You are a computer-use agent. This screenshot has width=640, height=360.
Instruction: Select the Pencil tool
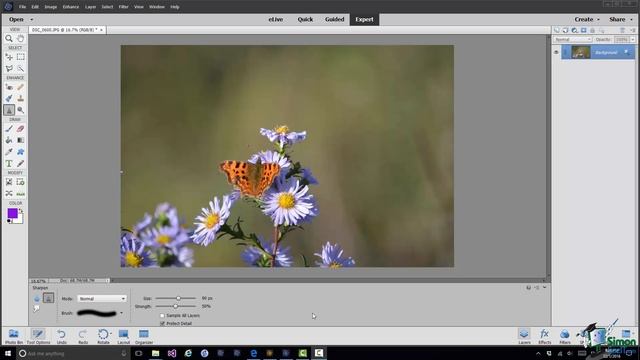[x=20, y=163]
